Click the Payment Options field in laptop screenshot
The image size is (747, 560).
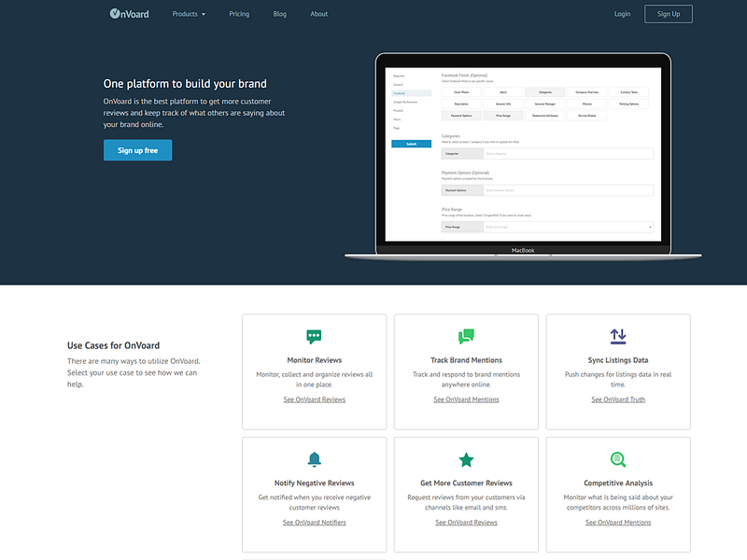(569, 190)
